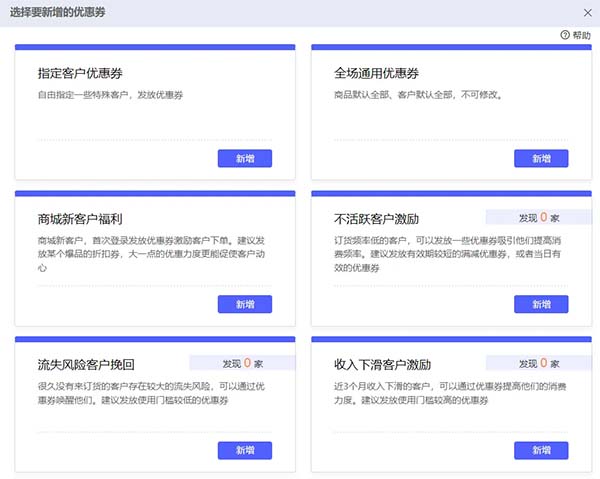The height and width of the screenshot is (479, 600).
Task: Select the 不活跃客户激励 card title
Action: click(x=376, y=218)
